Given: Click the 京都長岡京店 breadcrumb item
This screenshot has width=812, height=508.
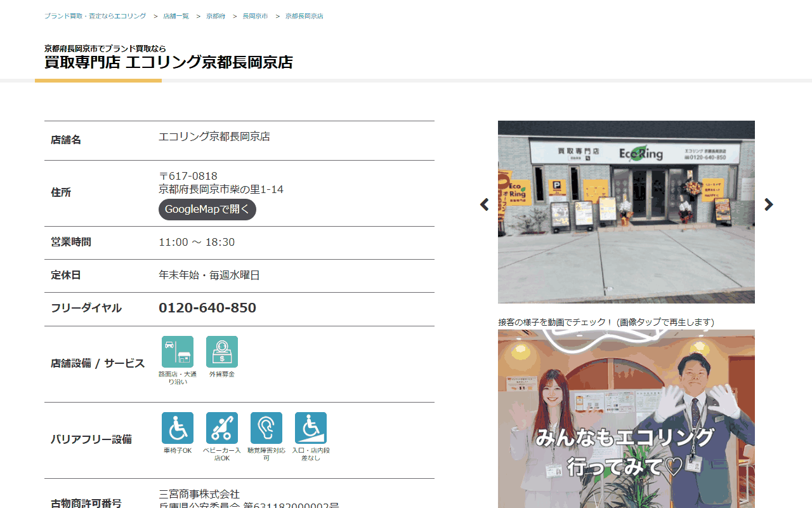Looking at the screenshot, I should 304,16.
